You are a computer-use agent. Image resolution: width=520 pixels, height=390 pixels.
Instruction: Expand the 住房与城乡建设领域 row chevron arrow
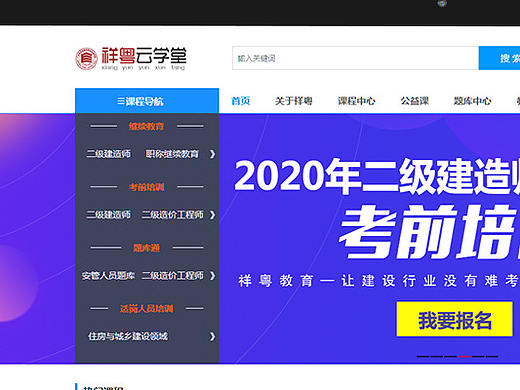click(212, 337)
